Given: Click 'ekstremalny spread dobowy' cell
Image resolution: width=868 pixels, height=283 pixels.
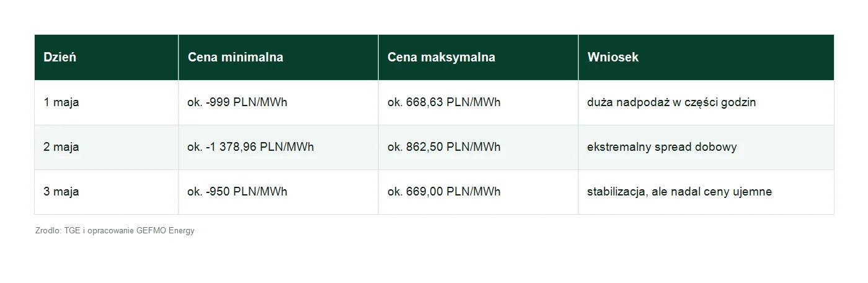Looking at the screenshot, I should 706,147.
